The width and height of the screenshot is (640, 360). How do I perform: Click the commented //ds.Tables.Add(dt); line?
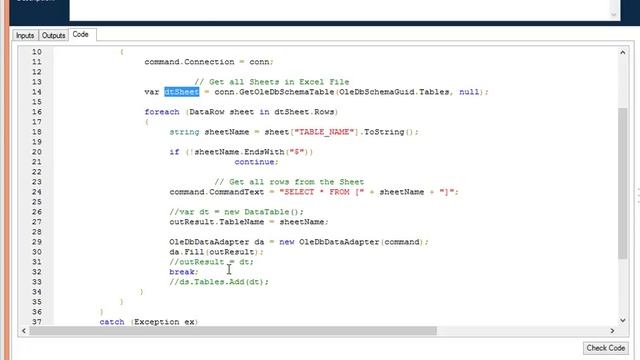[219, 282]
